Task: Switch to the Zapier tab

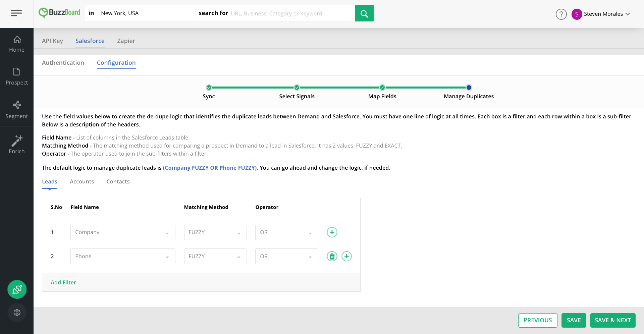Action: tap(126, 41)
